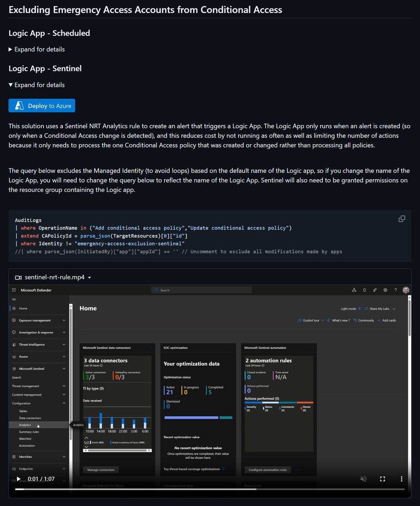Click the Manage connectors button
The height and width of the screenshot is (506, 420).
101,470
